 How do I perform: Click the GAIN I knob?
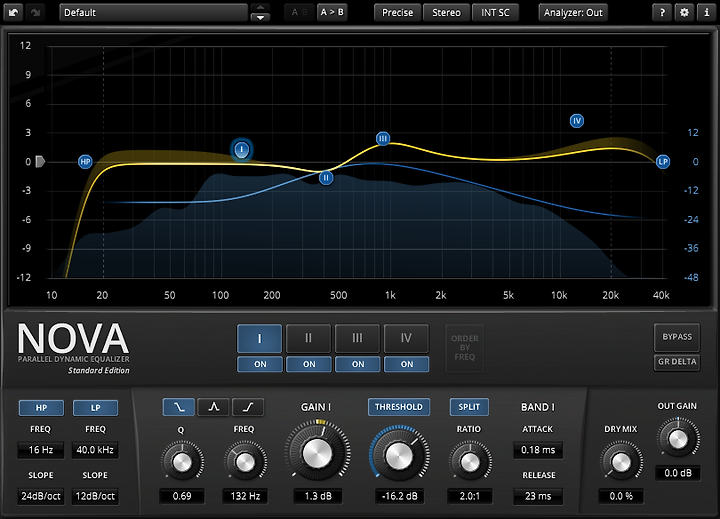[317, 454]
